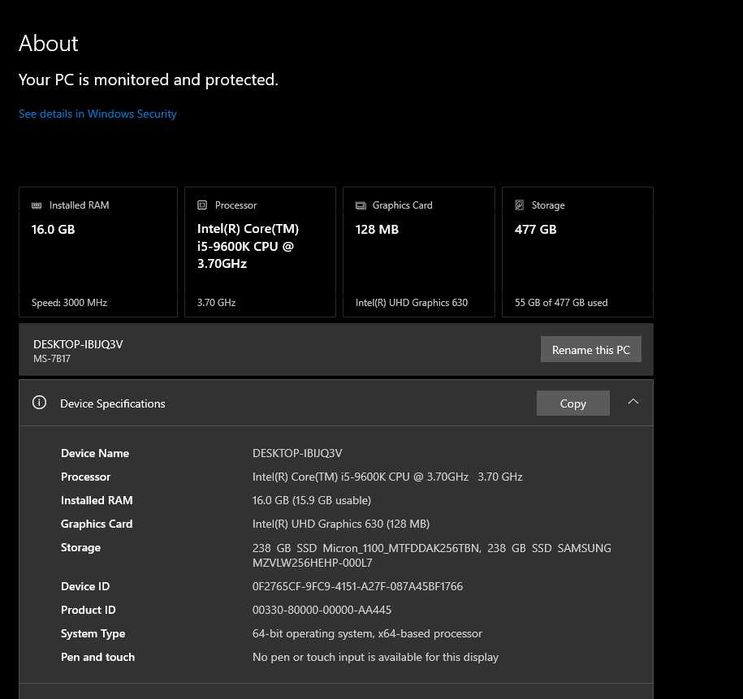Select the Device ID value
Screen dimensions: 743x699
click(x=357, y=586)
